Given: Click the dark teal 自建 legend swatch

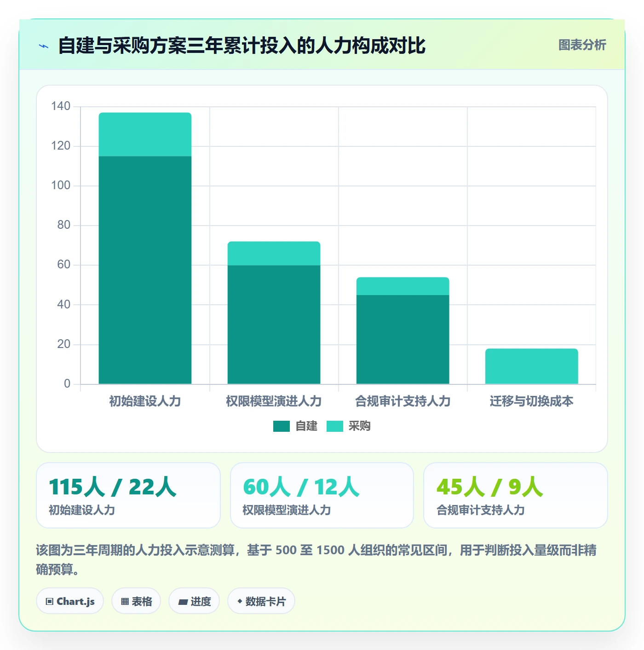Looking at the screenshot, I should coord(282,426).
